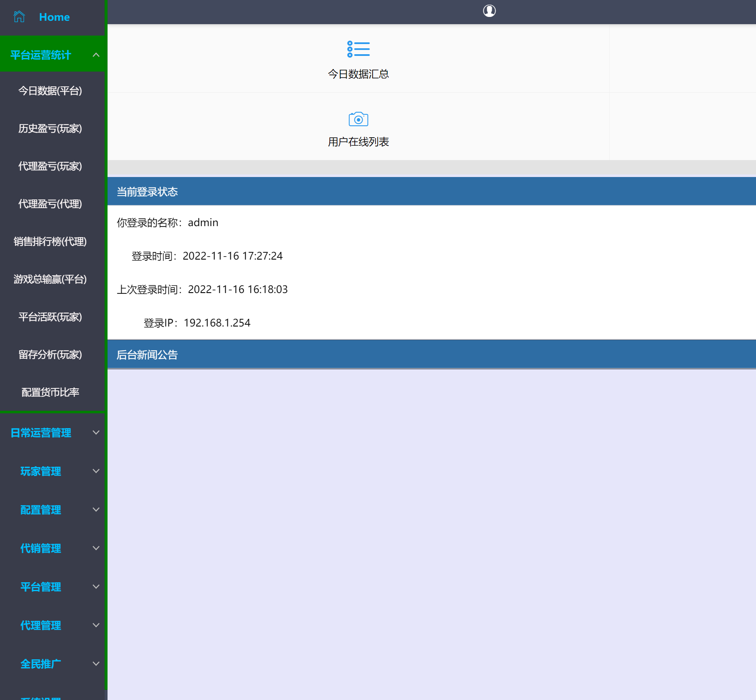Viewport: 756px width, 700px height.
Task: Click the Home link text
Action: (x=54, y=17)
